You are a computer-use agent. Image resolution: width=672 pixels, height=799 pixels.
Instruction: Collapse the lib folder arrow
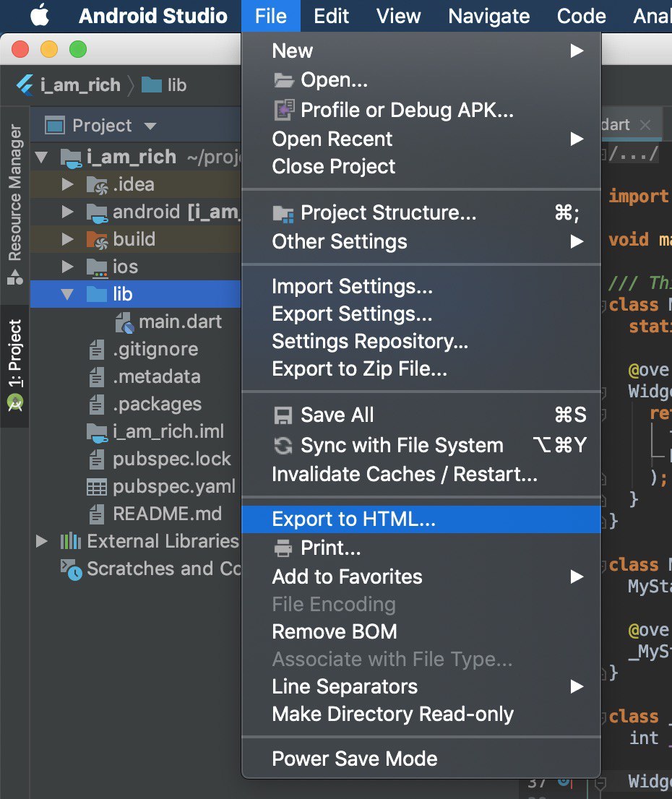(67, 295)
